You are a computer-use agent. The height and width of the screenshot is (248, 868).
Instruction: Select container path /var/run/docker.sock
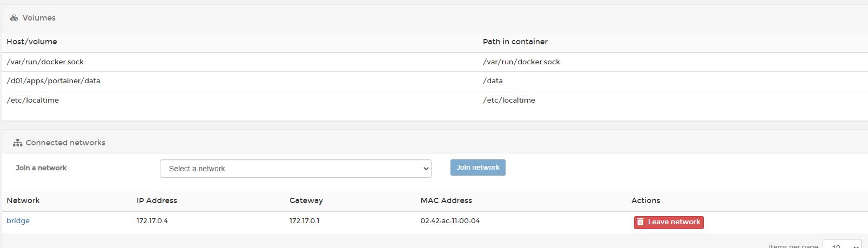pyautogui.click(x=521, y=62)
